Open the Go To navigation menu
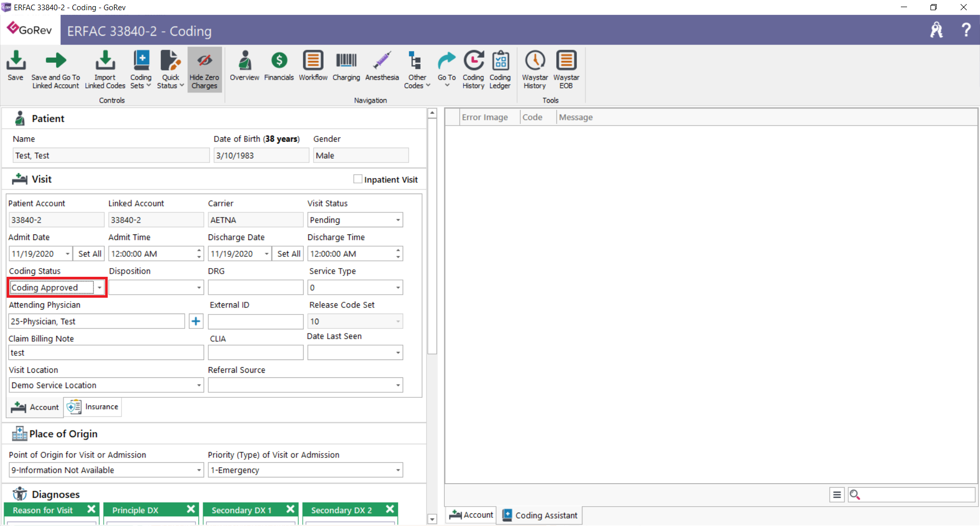980x526 pixels. click(447, 69)
